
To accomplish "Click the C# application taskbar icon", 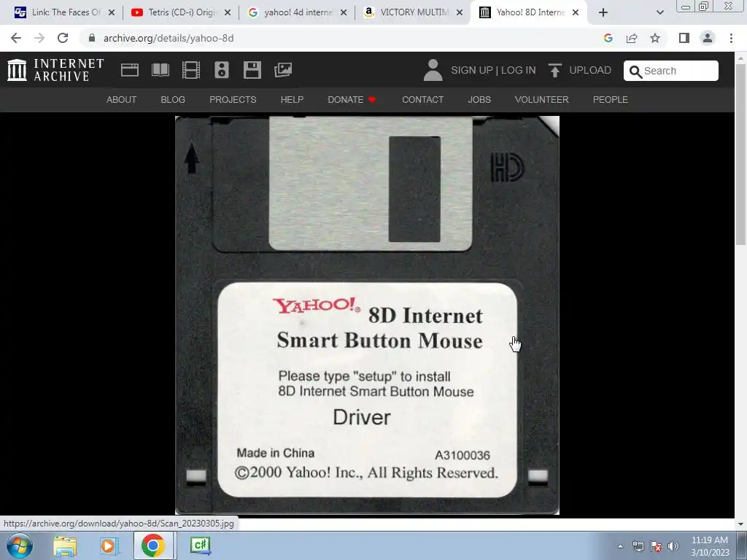I will click(x=200, y=545).
